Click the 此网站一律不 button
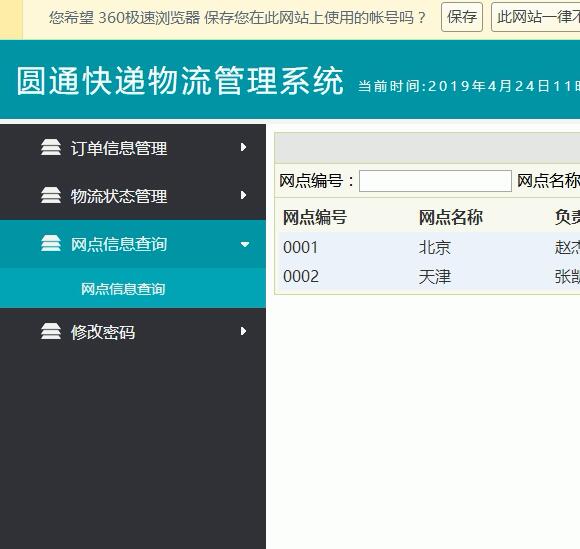The height and width of the screenshot is (549, 580). (x=536, y=17)
